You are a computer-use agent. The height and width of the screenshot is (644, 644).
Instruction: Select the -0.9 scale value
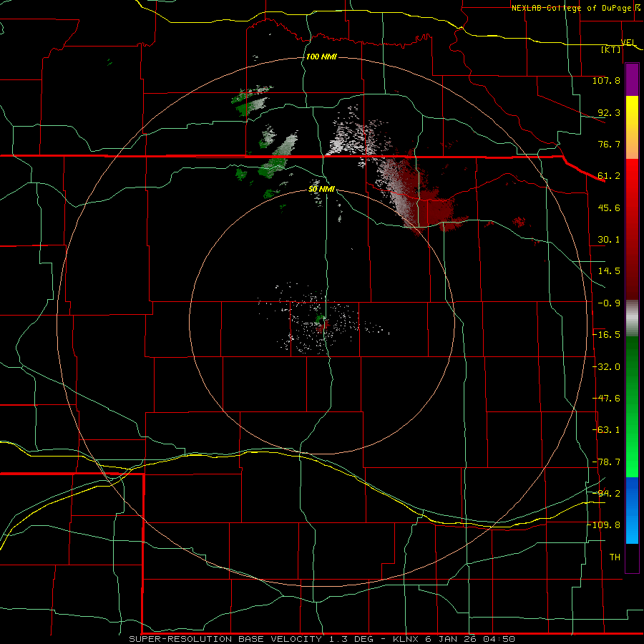click(609, 303)
